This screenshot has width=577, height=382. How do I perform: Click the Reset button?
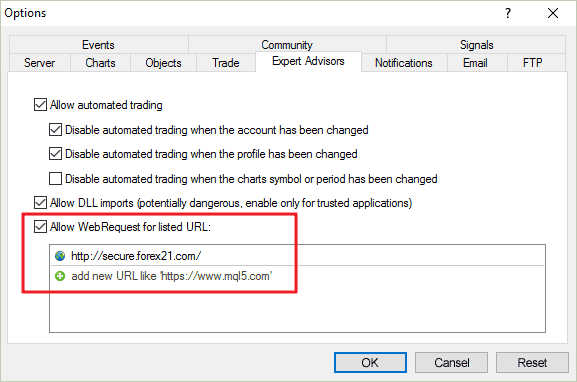click(532, 362)
